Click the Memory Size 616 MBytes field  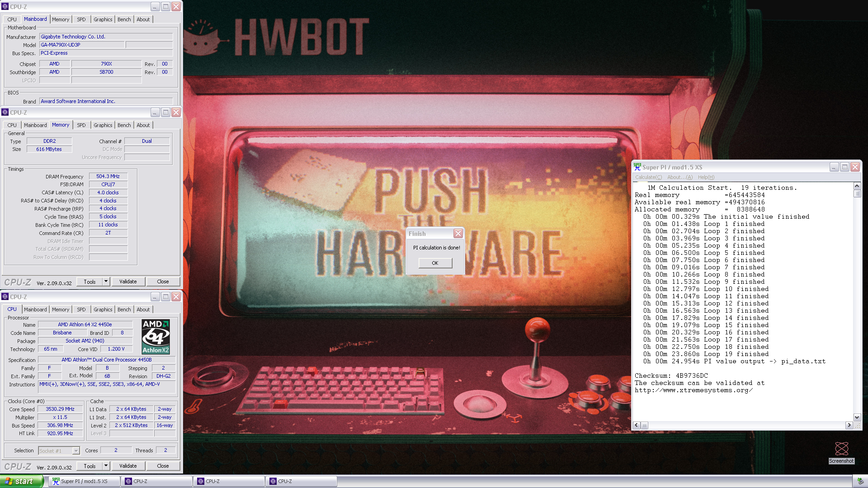49,149
